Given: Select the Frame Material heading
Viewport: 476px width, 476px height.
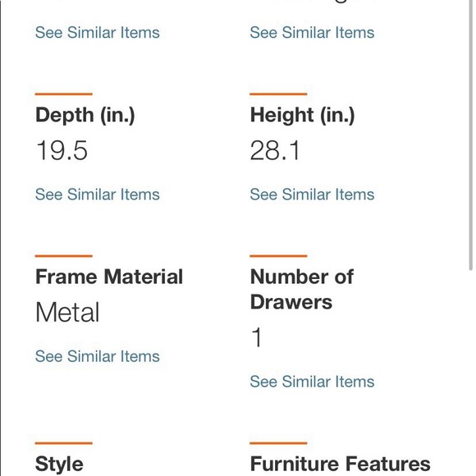Looking at the screenshot, I should (109, 277).
